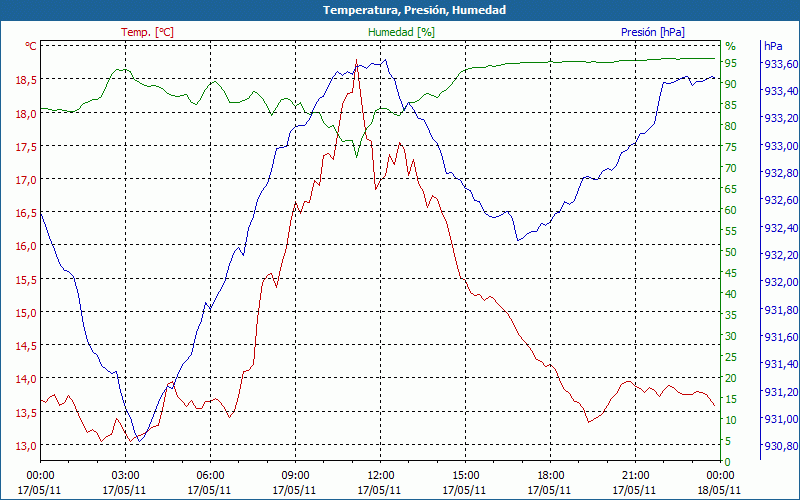
Task: Click the 15:00 time axis label
Action: (x=465, y=476)
